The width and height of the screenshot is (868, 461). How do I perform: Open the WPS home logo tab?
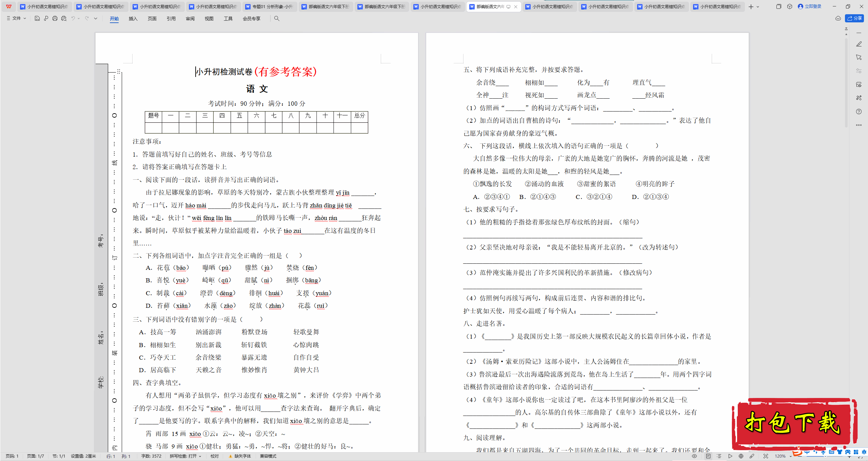[9, 6]
